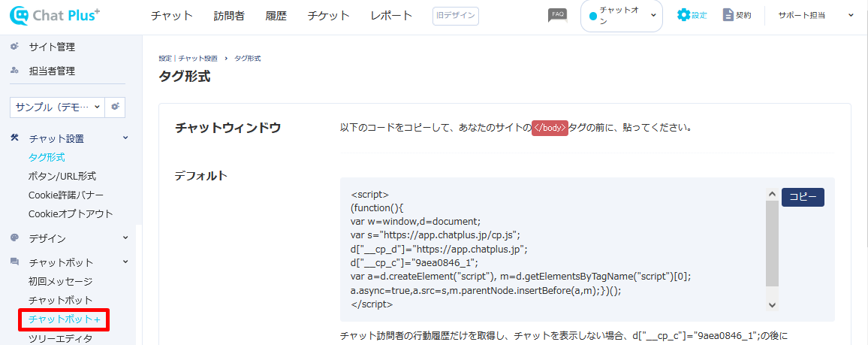Open the サンプル site selector dropdown
The width and height of the screenshot is (868, 345).
[x=58, y=106]
